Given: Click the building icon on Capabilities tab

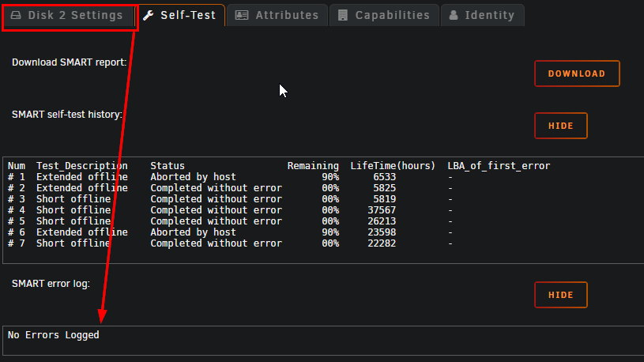Looking at the screenshot, I should pos(342,15).
